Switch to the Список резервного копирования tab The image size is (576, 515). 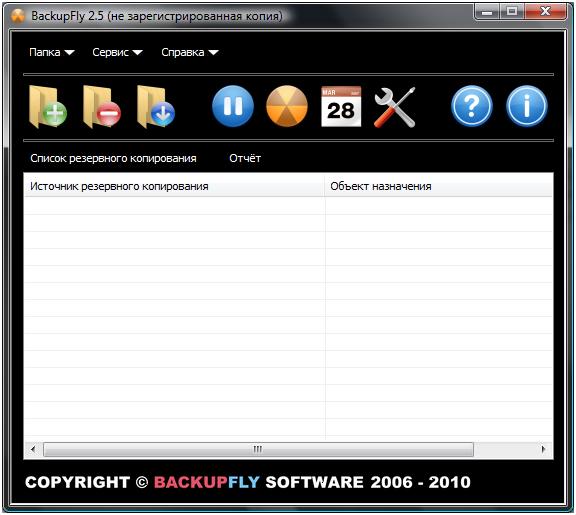tap(113, 158)
